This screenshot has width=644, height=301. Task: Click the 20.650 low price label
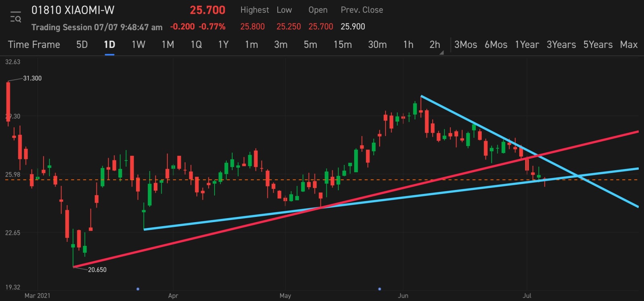pyautogui.click(x=97, y=270)
